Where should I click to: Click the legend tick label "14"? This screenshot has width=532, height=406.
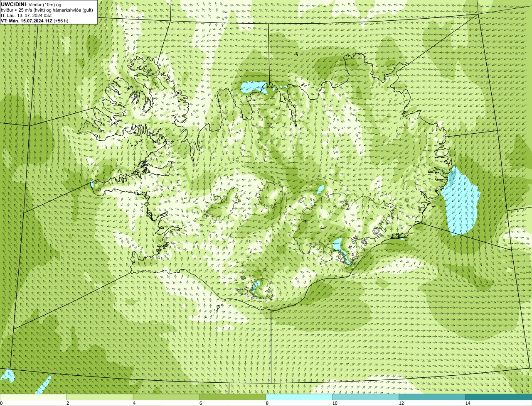click(x=468, y=403)
